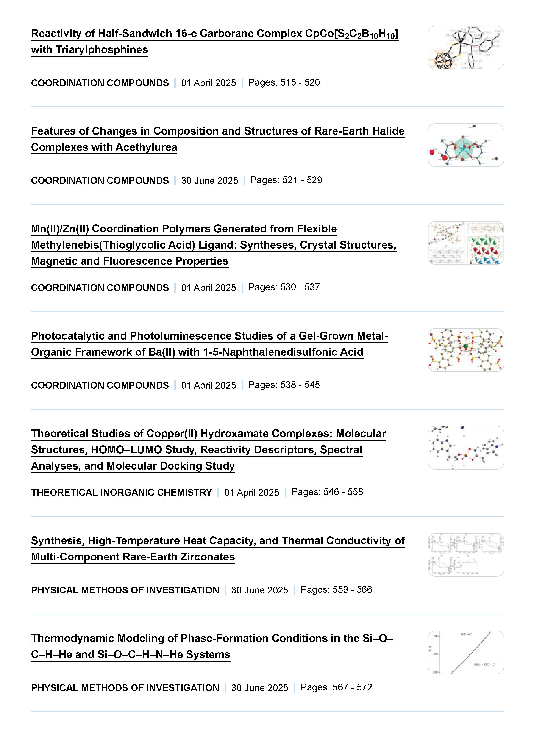Click the Pages: 546 - 558 text
The width and height of the screenshot is (534, 756).
pyautogui.click(x=327, y=492)
